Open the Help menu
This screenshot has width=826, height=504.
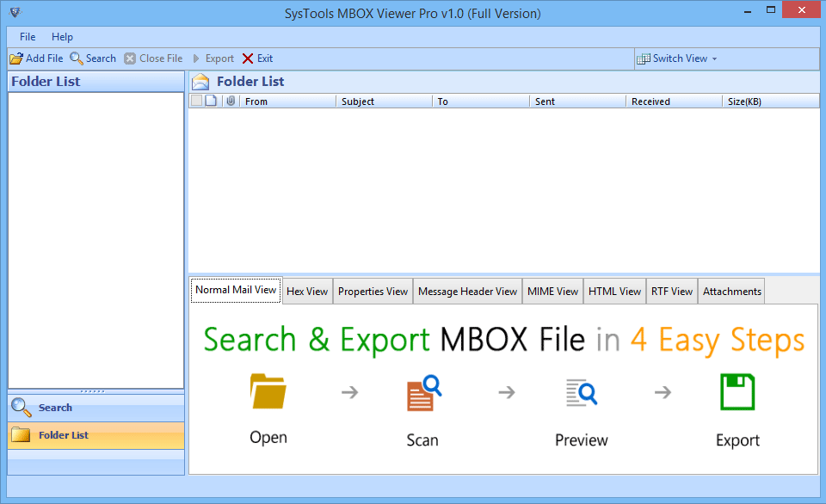coord(62,37)
